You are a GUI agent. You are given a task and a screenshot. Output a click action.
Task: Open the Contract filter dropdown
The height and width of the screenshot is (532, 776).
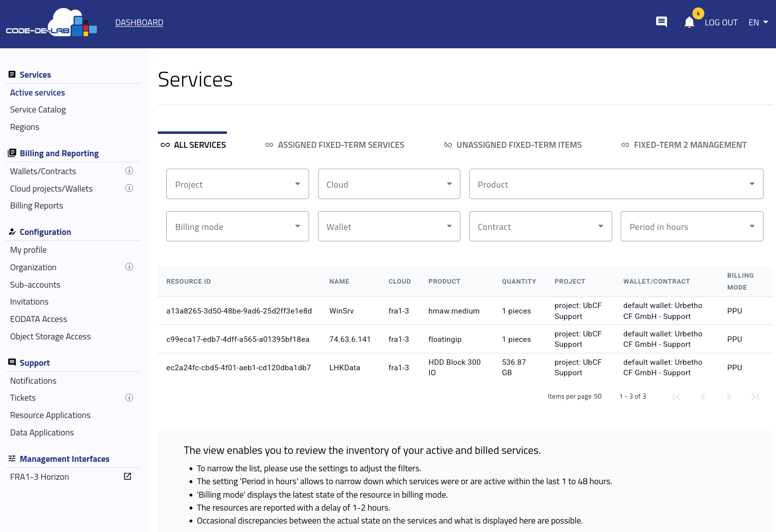pos(541,226)
